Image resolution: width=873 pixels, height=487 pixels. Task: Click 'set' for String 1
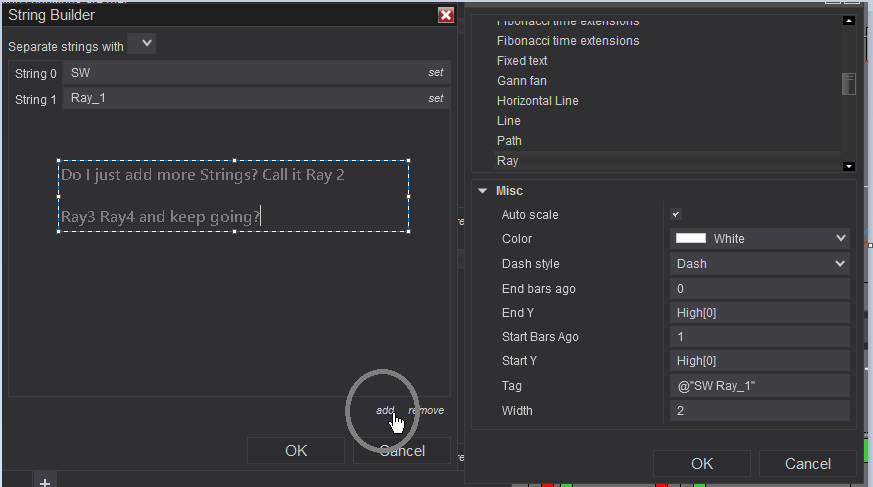[x=436, y=99]
